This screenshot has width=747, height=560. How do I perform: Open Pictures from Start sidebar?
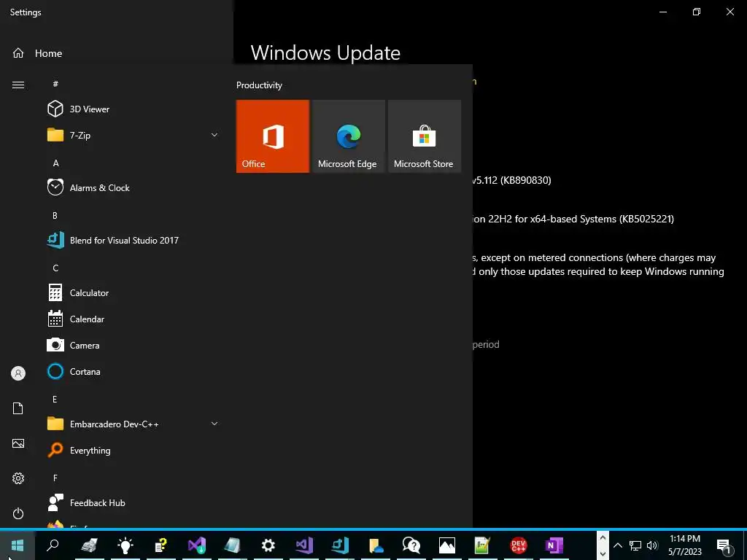(18, 443)
